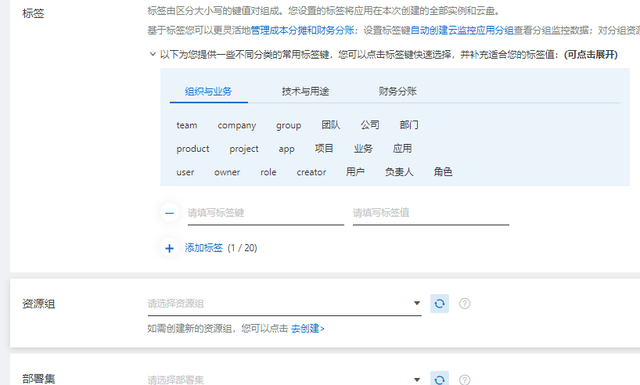Open help tooltip for 资源组
The image size is (640, 385).
(x=464, y=303)
